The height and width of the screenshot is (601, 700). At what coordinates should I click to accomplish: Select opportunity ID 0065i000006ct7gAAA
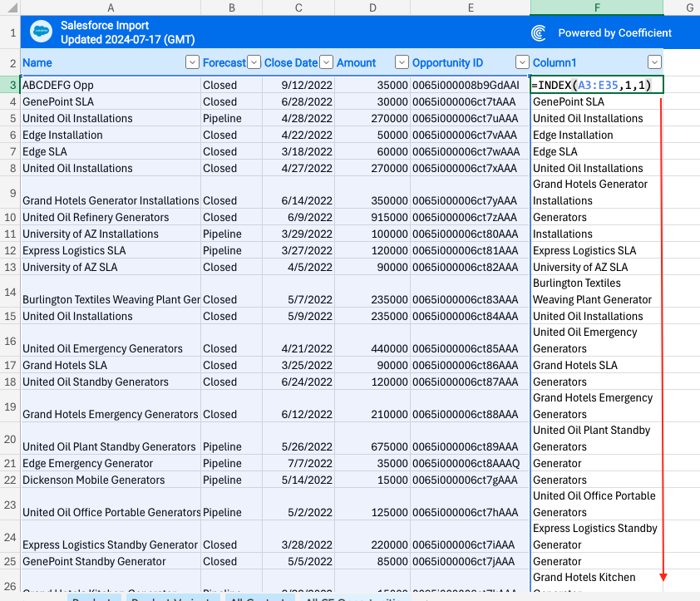pos(470,480)
